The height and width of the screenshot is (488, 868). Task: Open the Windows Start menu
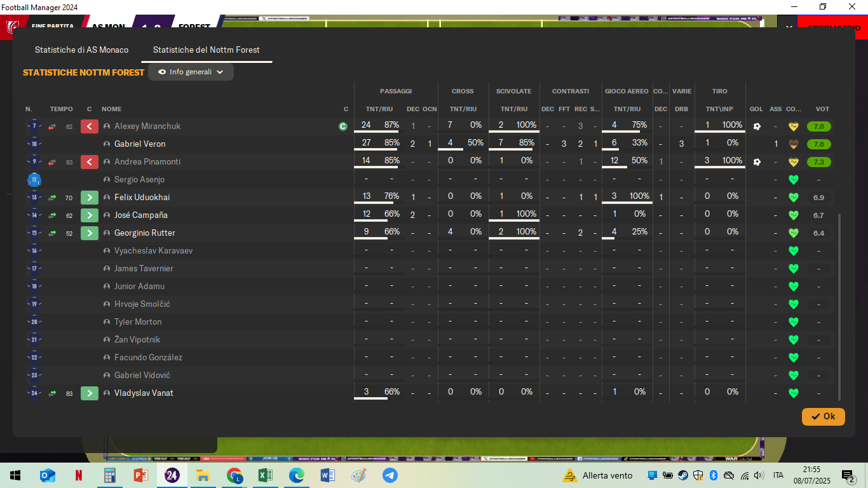[15, 475]
